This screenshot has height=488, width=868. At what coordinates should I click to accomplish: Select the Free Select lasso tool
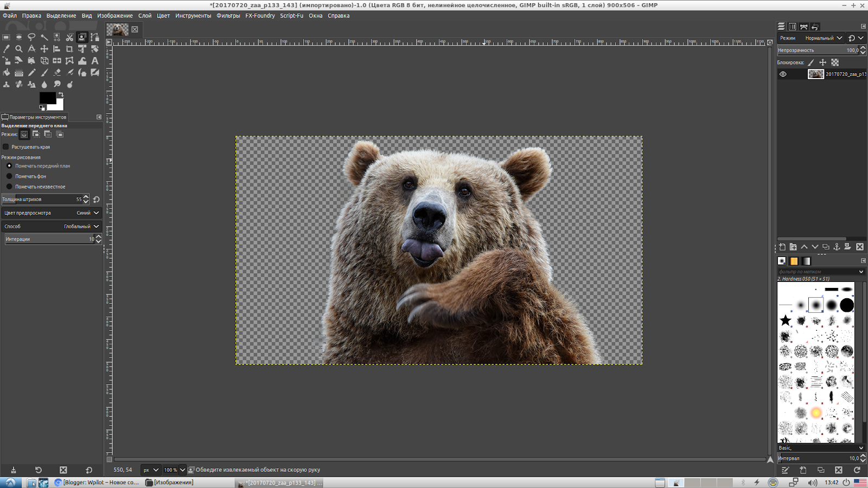[31, 37]
